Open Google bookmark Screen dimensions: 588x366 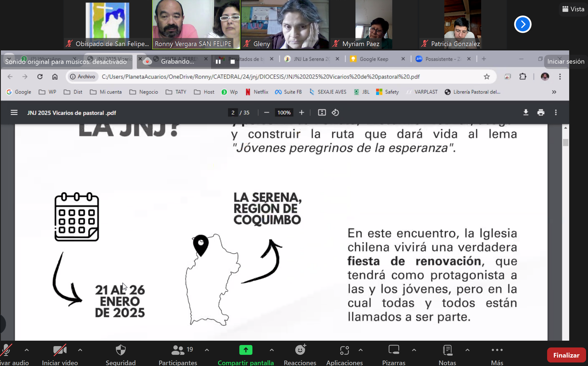[x=19, y=92]
